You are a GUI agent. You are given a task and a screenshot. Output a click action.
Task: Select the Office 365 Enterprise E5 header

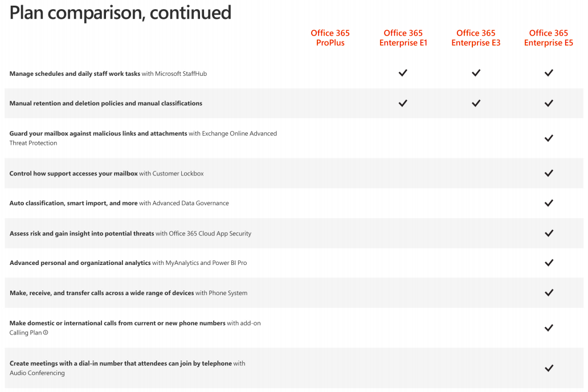coord(549,38)
